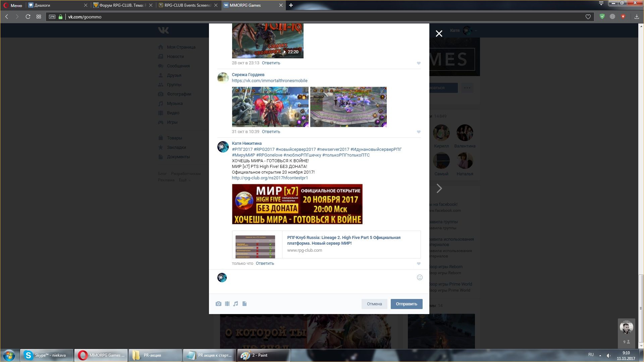Viewport: 644px width, 362px height.
Task: Bookmark page with the heart icon
Action: coord(588,17)
